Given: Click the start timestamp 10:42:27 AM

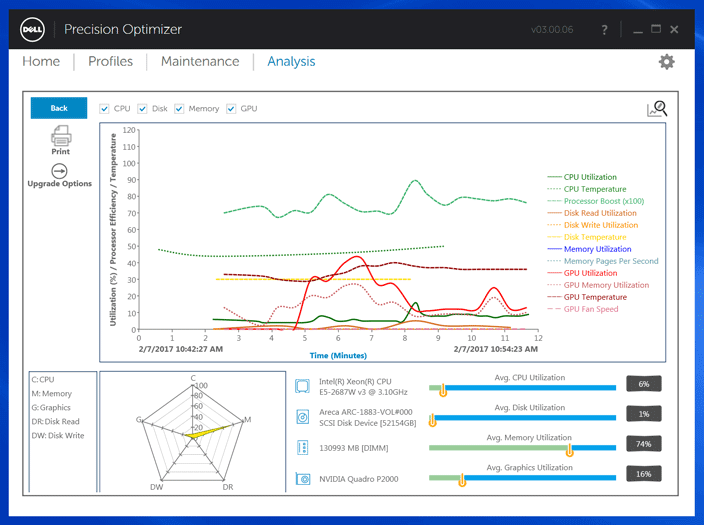Looking at the screenshot, I should pyautogui.click(x=181, y=349).
